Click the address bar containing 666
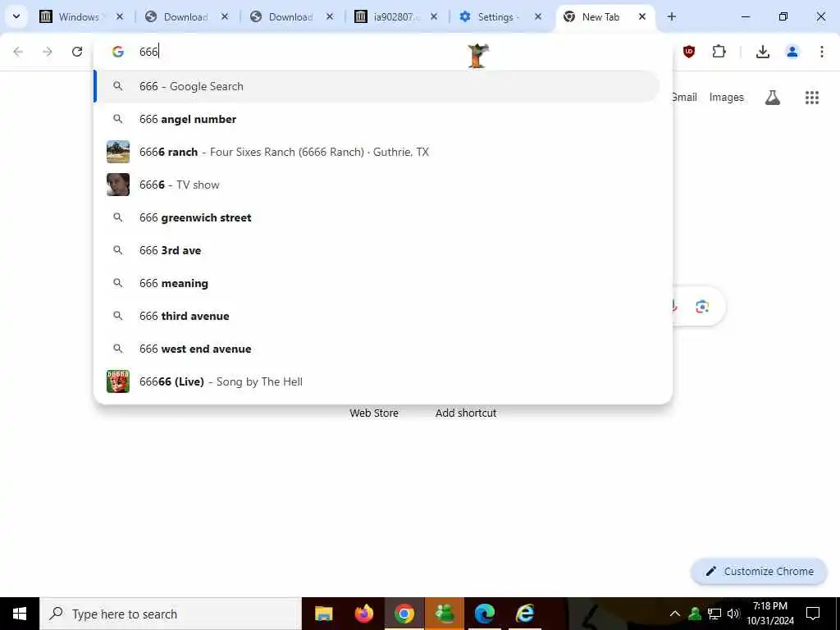The height and width of the screenshot is (630, 840). (x=383, y=52)
